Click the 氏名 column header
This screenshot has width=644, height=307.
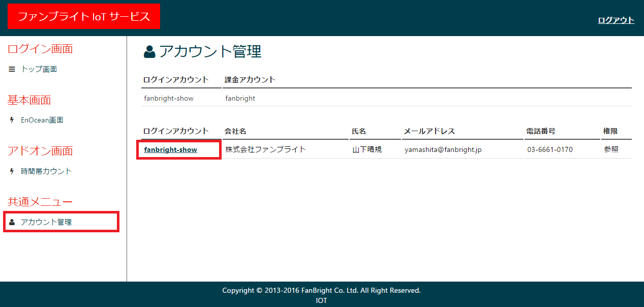point(359,131)
